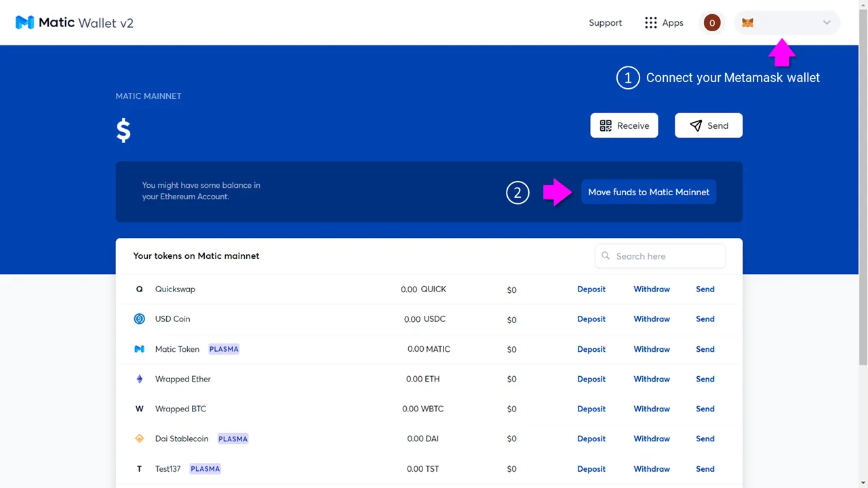The image size is (868, 488).
Task: Send Dai Stablecoin
Action: [x=705, y=439]
